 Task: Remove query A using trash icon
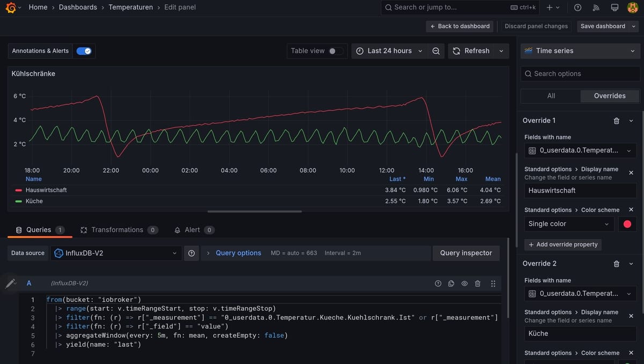(x=478, y=283)
